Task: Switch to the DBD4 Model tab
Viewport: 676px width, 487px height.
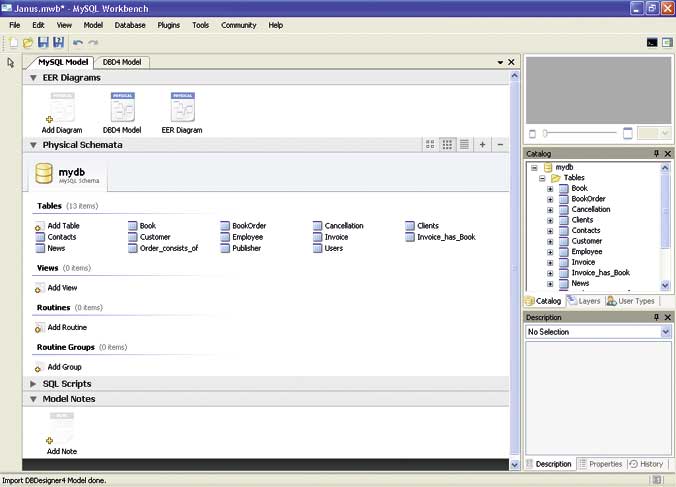Action: [x=122, y=62]
